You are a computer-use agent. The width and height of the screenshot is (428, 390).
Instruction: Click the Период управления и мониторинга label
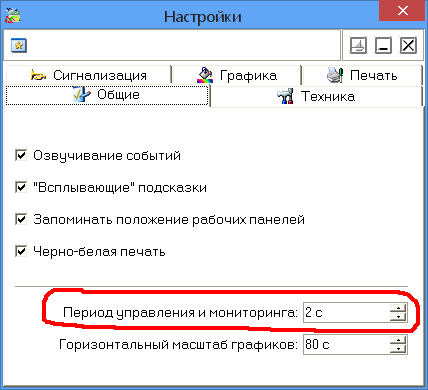tap(180, 313)
